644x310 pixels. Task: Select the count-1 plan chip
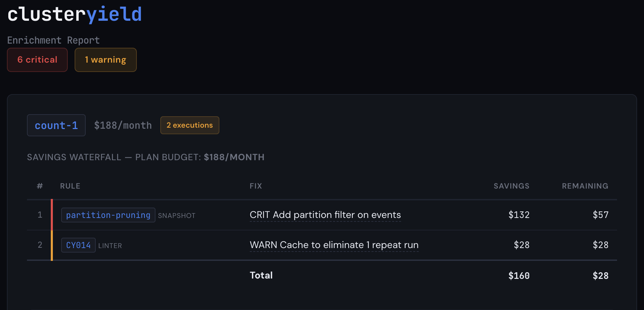(x=56, y=125)
